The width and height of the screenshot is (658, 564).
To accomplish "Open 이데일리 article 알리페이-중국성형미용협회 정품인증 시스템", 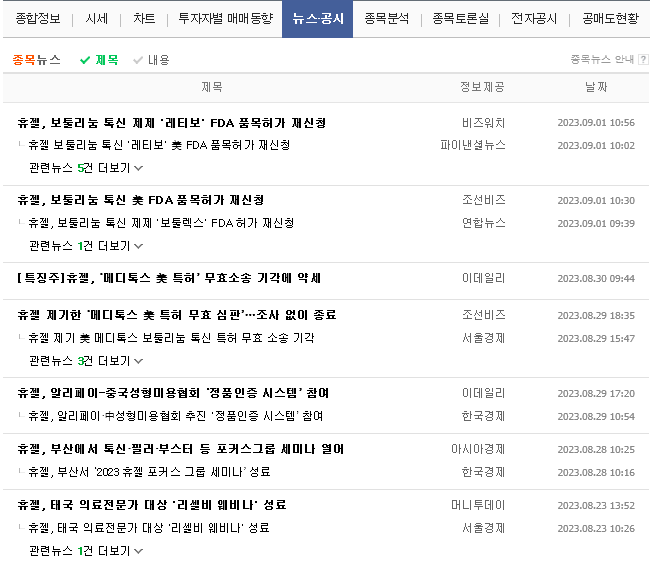I will [x=173, y=393].
